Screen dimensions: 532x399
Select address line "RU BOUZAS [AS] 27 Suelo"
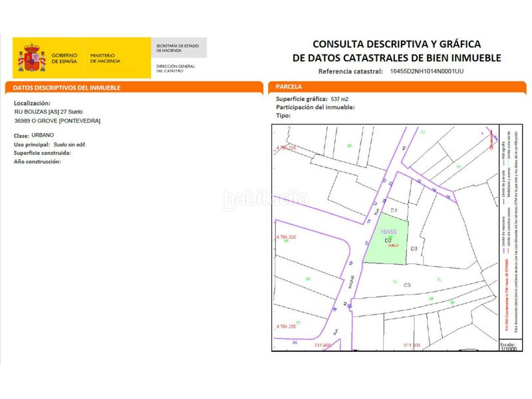tap(49, 112)
